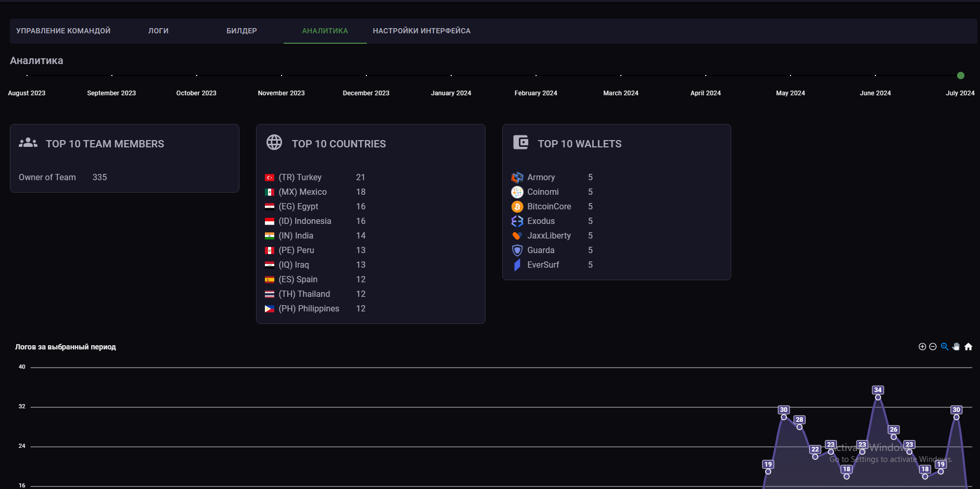Select June 2024 on the timeline
980x489 pixels.
pos(875,93)
